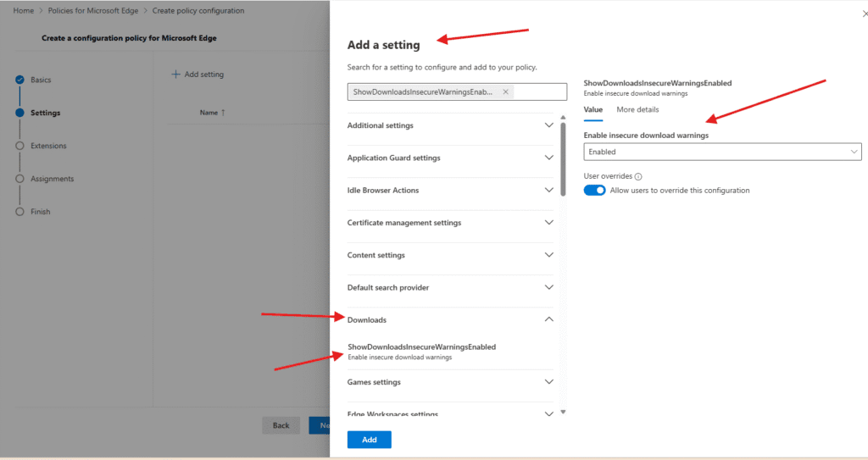Close the Add a setting panel
Screen dimensions: 868x460
(x=863, y=15)
